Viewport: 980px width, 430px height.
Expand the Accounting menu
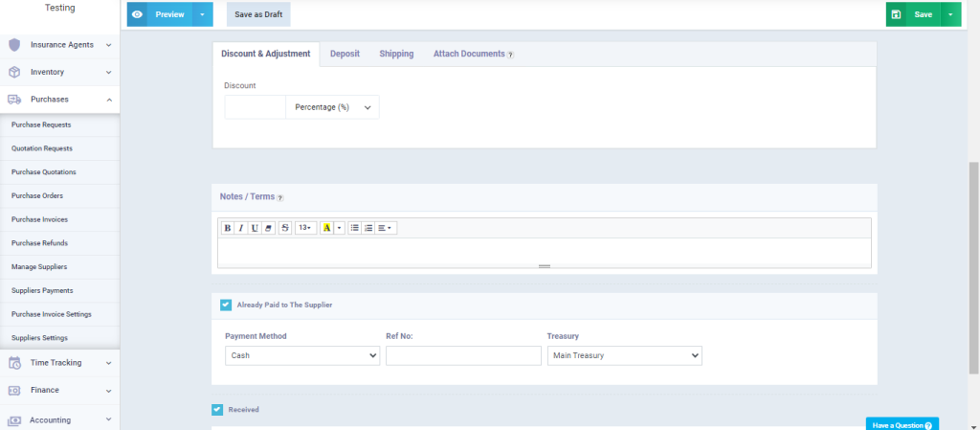click(x=109, y=420)
